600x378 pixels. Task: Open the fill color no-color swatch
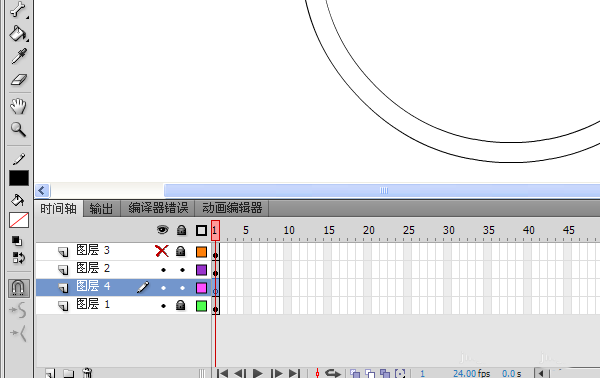[19, 220]
